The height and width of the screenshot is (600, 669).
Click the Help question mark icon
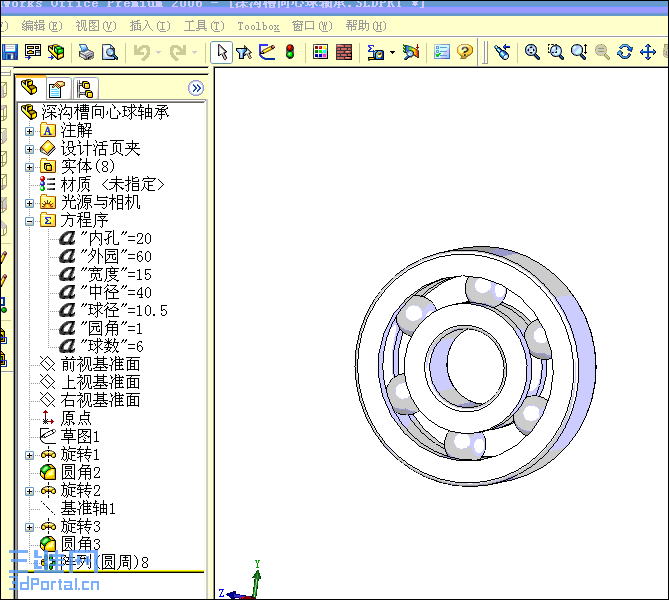[x=465, y=52]
